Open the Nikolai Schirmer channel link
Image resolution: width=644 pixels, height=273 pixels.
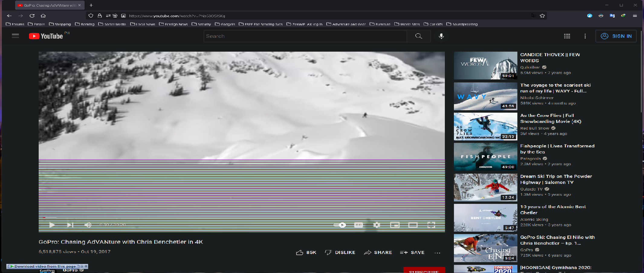537,98
